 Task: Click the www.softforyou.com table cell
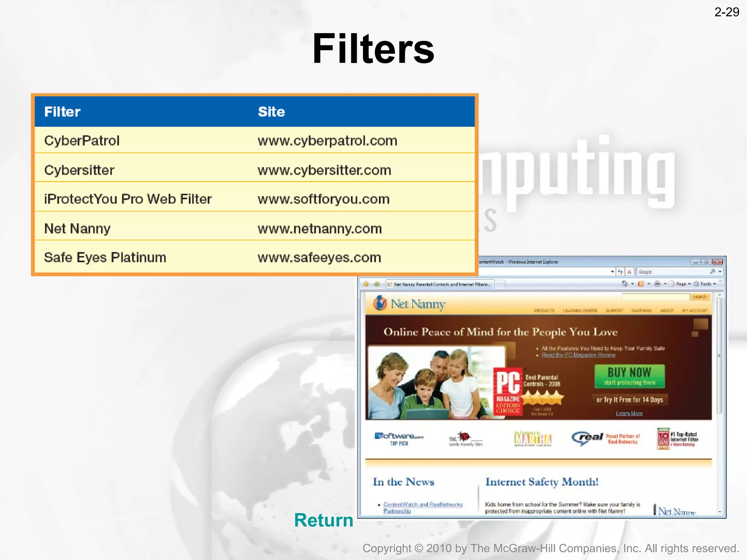324,199
